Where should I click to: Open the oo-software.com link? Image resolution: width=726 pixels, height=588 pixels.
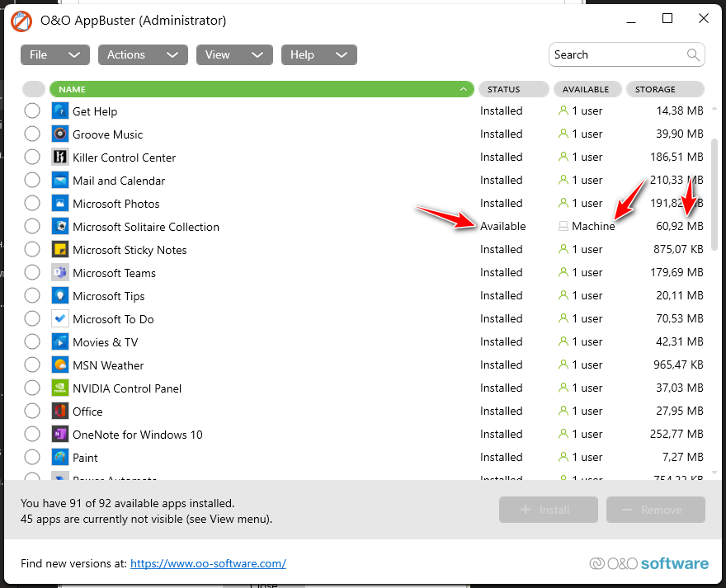pyautogui.click(x=208, y=563)
